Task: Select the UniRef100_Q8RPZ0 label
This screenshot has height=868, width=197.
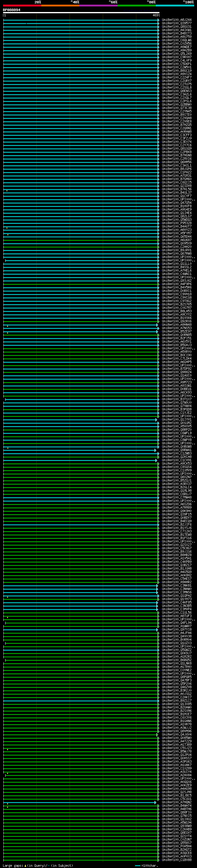Action: 176,430
